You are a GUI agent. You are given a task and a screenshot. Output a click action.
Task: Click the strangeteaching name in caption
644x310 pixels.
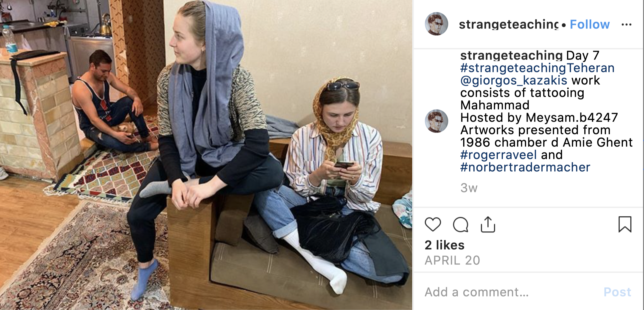(512, 56)
